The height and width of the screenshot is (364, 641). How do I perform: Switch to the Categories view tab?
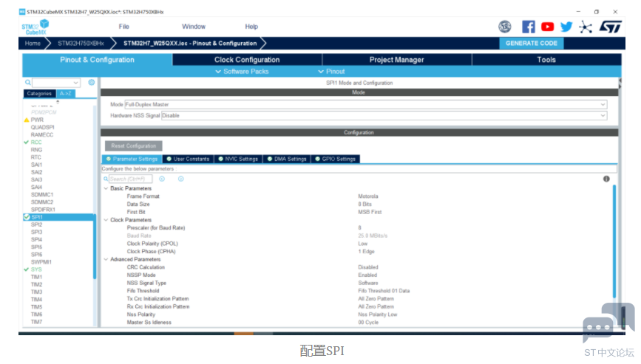tap(39, 94)
